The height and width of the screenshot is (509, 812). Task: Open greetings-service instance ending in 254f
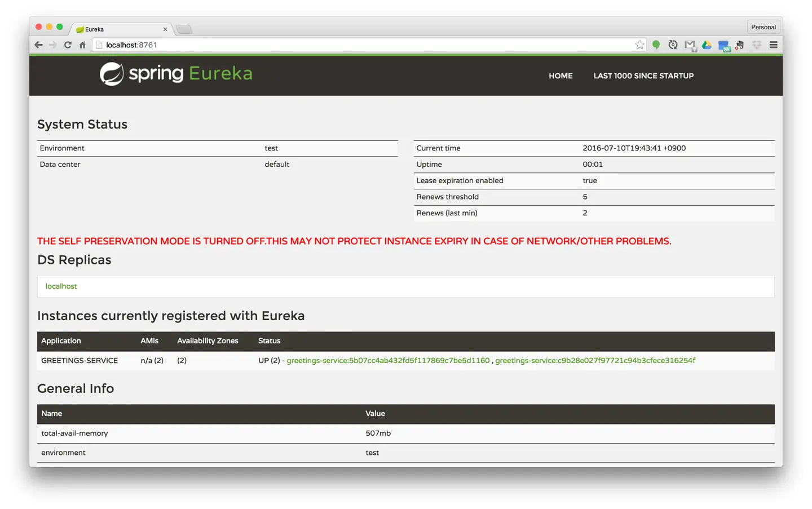pyautogui.click(x=595, y=361)
